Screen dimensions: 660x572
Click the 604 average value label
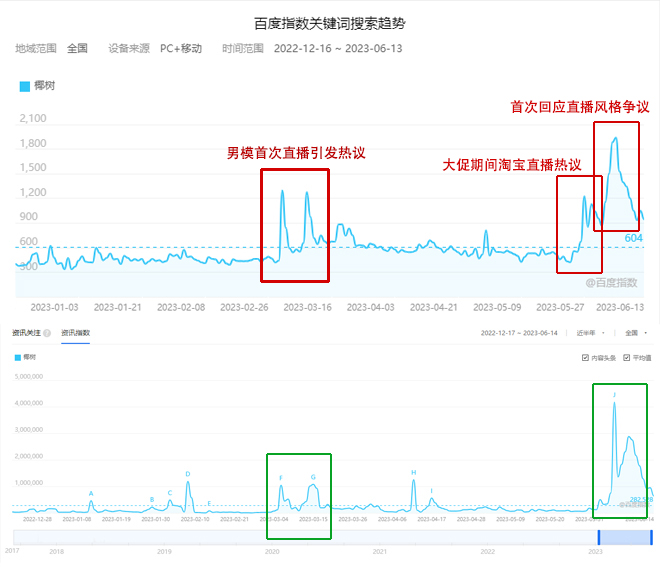[633, 238]
